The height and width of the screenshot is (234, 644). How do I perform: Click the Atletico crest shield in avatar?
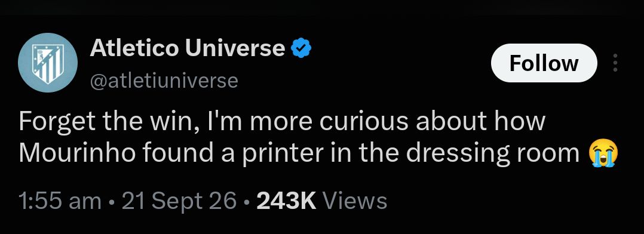coord(48,64)
